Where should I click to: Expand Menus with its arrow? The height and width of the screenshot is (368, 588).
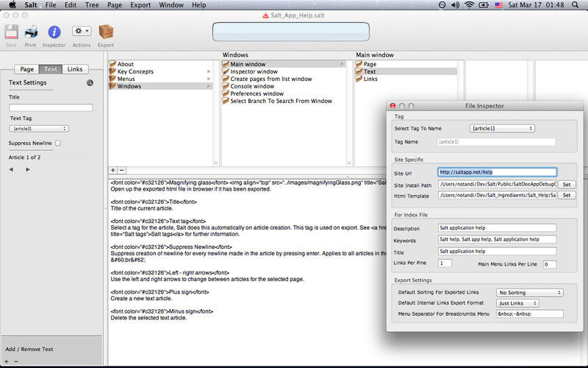coord(209,79)
